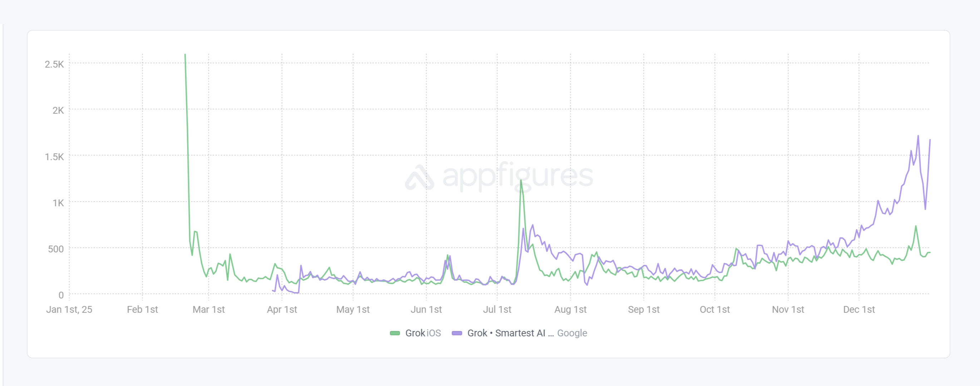The height and width of the screenshot is (386, 980).
Task: Click the 'Jul 1st' x-axis label
Action: click(x=497, y=310)
